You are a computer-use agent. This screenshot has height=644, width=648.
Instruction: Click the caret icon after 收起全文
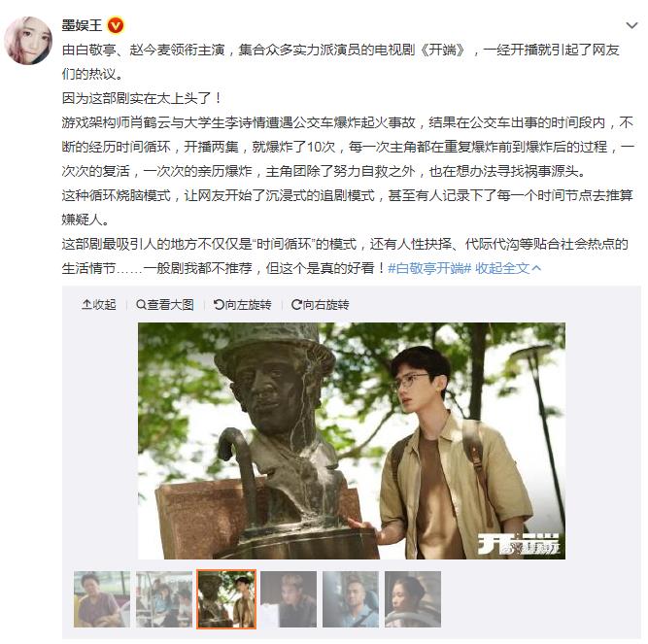coord(536,268)
